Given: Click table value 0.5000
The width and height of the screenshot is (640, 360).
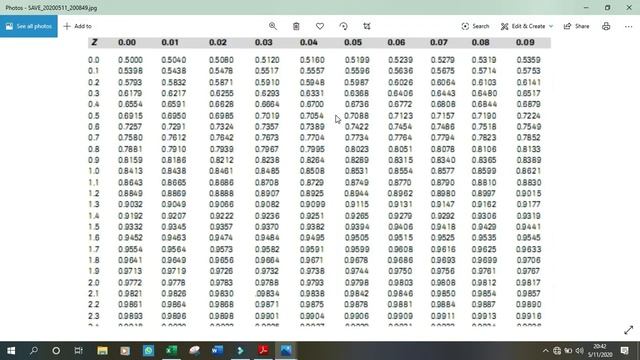Looking at the screenshot, I should [x=130, y=60].
